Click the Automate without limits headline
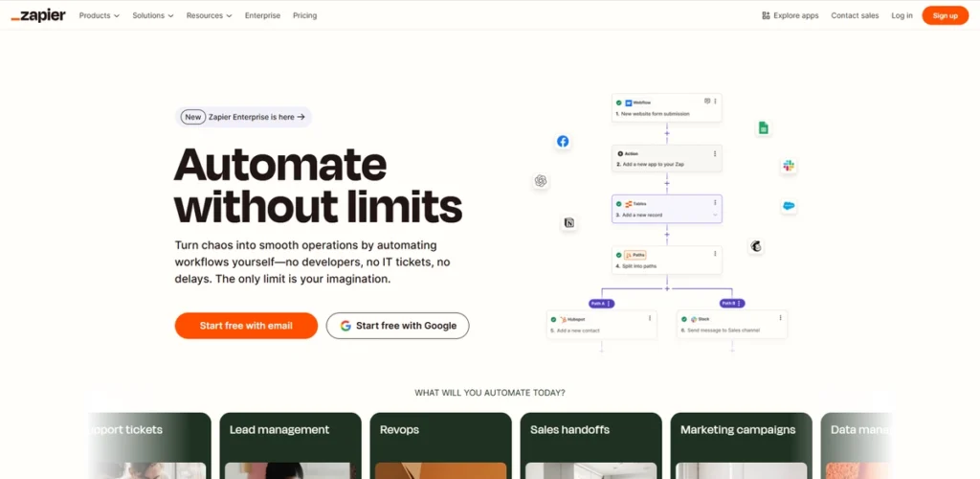Image resolution: width=980 pixels, height=479 pixels. [x=318, y=186]
